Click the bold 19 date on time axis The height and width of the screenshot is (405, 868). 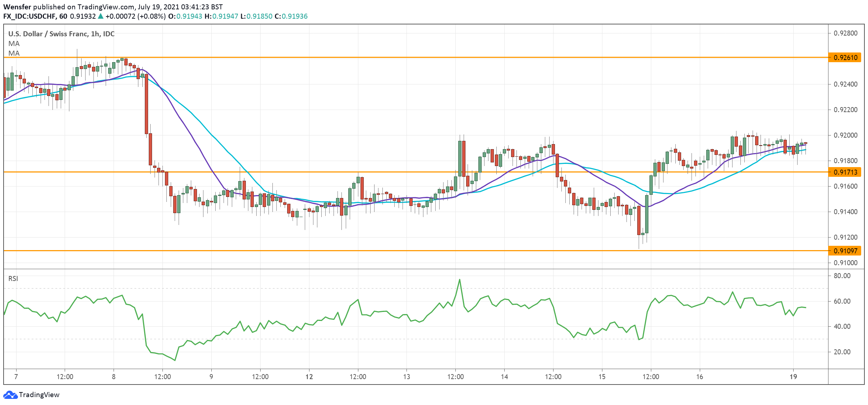click(793, 377)
